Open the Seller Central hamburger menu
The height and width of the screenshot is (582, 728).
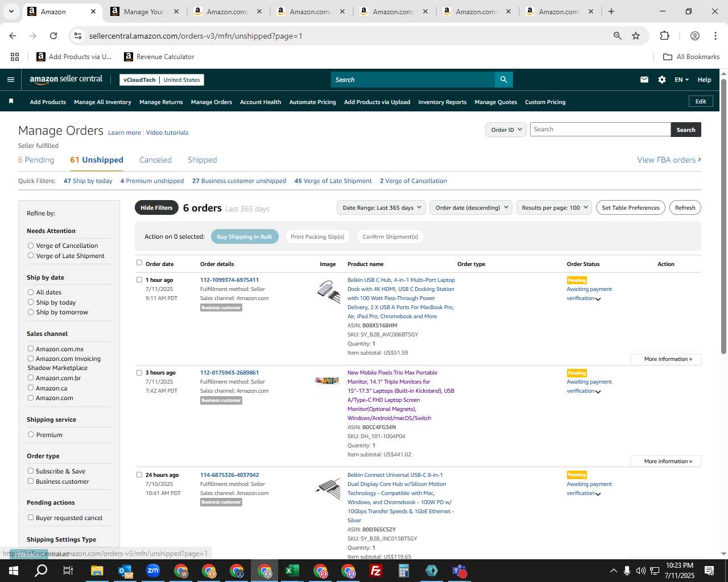coord(10,80)
